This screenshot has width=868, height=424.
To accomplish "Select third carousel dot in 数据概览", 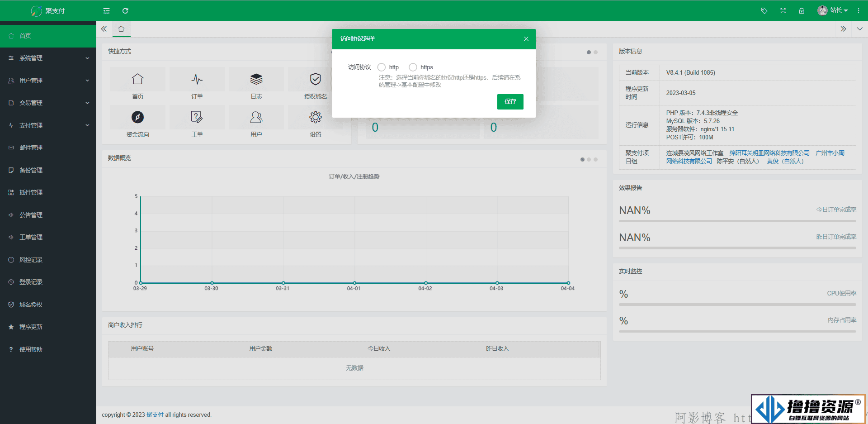I will pos(596,159).
